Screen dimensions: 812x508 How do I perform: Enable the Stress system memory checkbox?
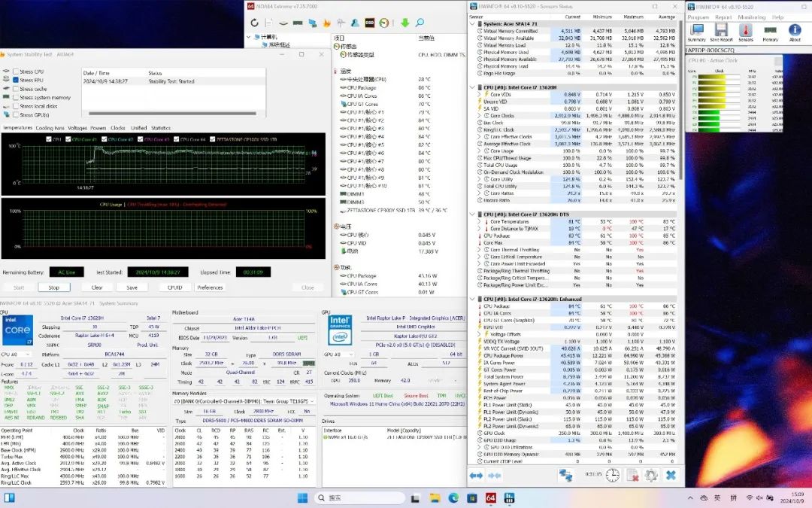click(x=16, y=97)
